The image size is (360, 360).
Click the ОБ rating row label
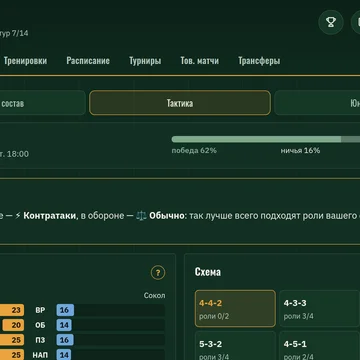[x=40, y=325]
